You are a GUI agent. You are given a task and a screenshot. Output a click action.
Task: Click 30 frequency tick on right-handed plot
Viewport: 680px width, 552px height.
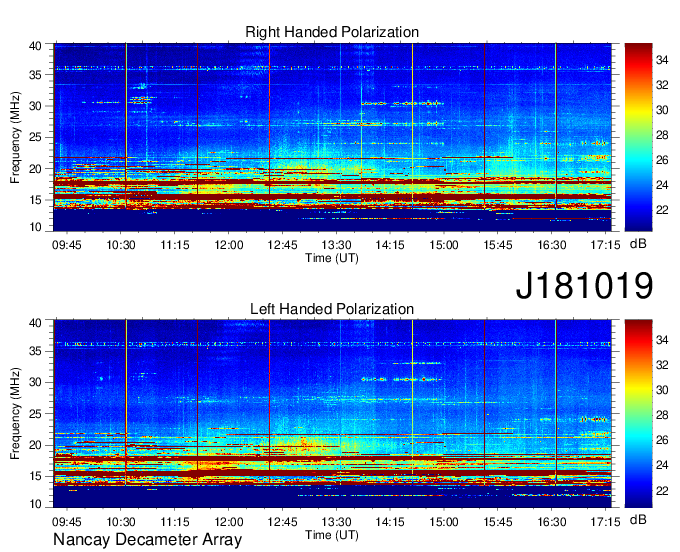(35, 106)
